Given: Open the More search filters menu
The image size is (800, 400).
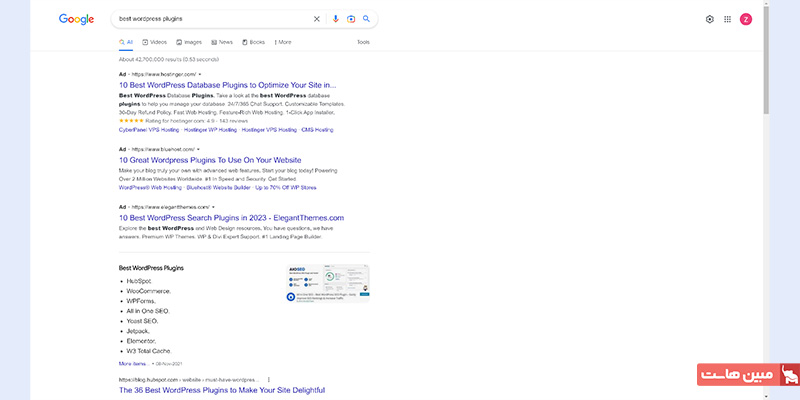Looking at the screenshot, I should (282, 42).
